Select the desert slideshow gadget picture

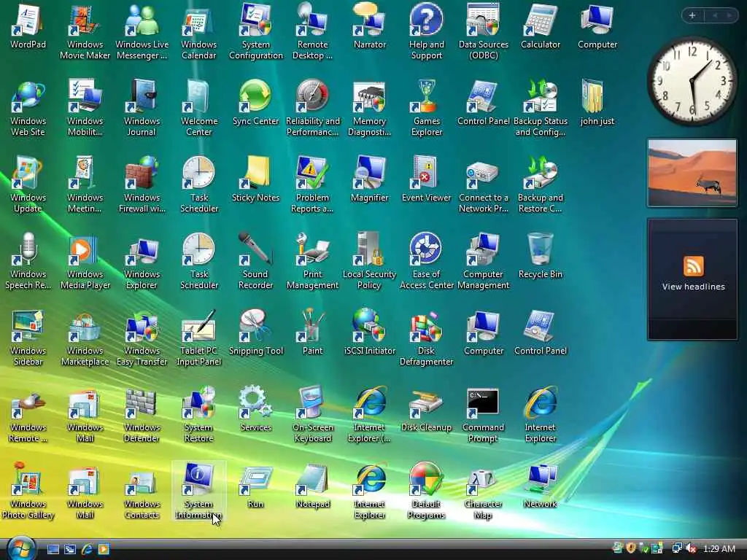692,173
